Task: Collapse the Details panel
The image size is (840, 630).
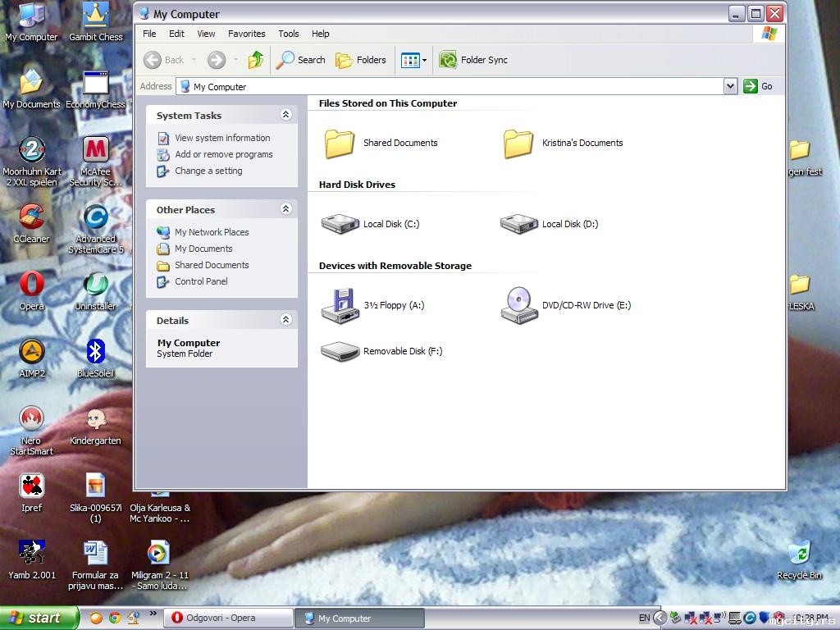Action: (286, 320)
